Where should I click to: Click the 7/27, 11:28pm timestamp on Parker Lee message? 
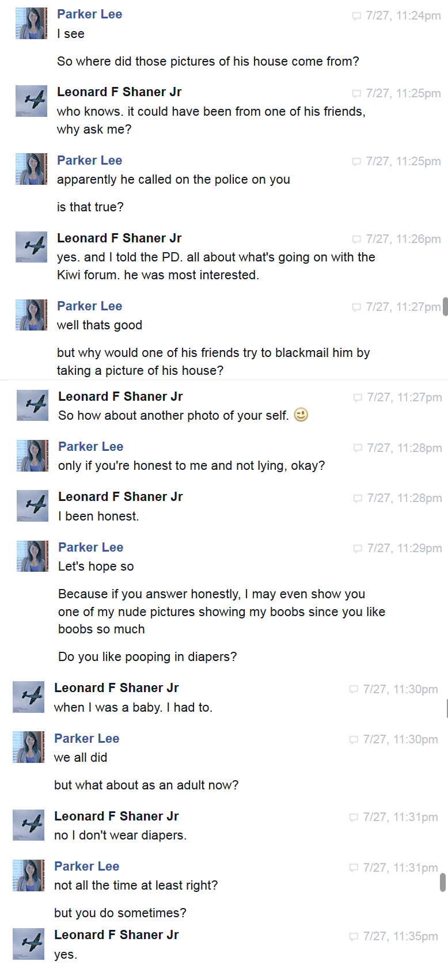pos(405,448)
